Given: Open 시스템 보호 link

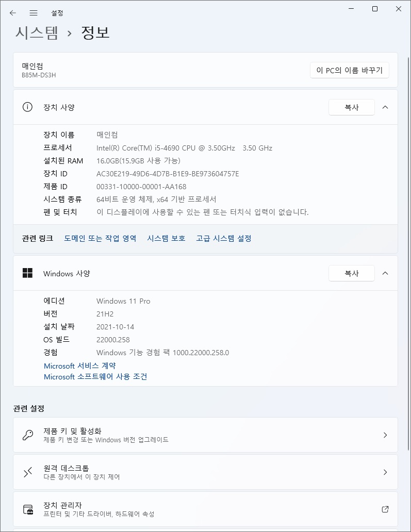Looking at the screenshot, I should pyautogui.click(x=166, y=239).
